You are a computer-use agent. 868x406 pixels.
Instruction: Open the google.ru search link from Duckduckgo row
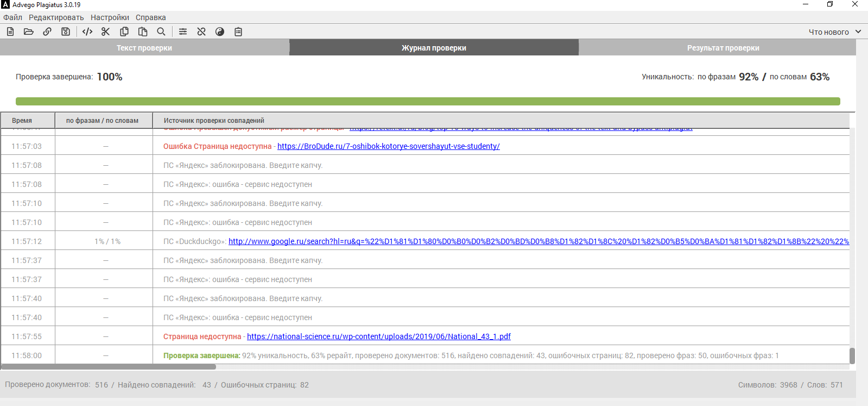click(x=538, y=241)
